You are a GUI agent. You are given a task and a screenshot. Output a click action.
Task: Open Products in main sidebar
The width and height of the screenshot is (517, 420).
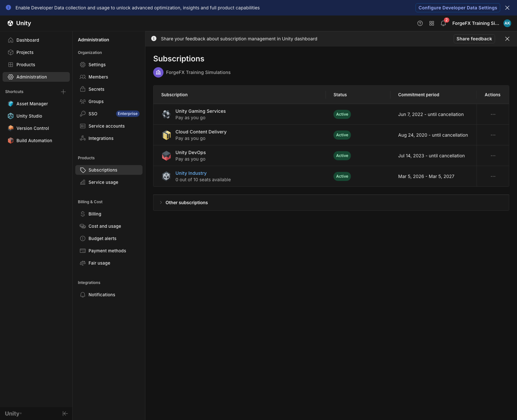pos(36,65)
